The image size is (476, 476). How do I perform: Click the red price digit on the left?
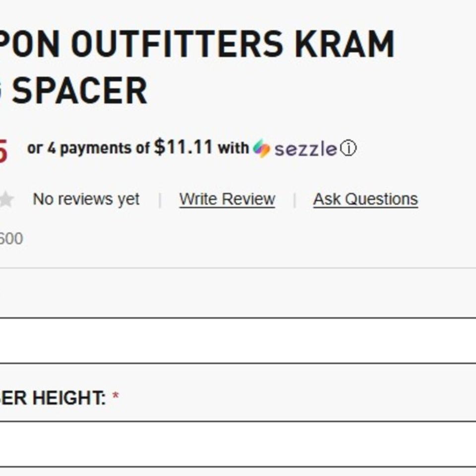pyautogui.click(x=4, y=147)
